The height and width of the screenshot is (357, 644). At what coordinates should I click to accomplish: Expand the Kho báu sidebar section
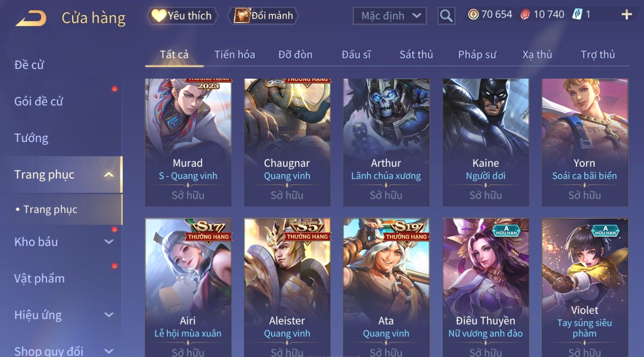point(109,242)
